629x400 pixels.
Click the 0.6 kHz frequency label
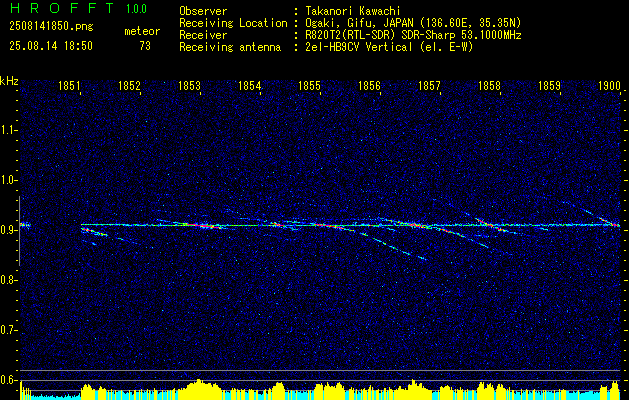tap(8, 380)
